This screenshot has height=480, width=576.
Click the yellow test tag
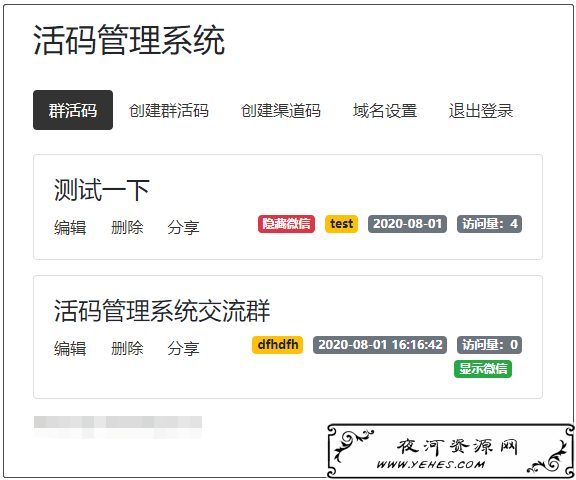click(341, 224)
